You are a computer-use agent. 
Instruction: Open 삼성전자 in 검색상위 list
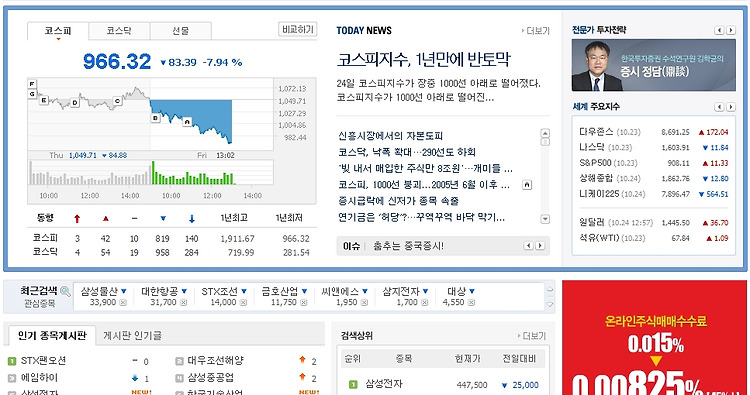[384, 384]
